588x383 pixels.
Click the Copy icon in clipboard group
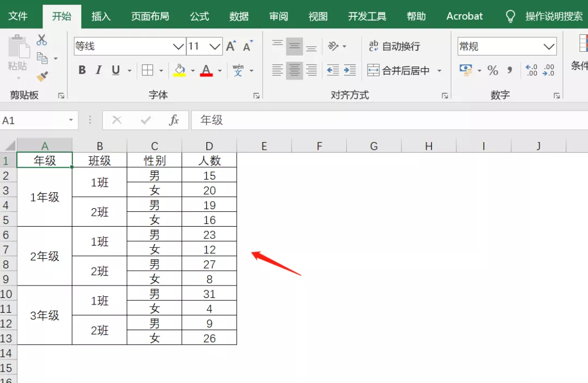tap(42, 58)
